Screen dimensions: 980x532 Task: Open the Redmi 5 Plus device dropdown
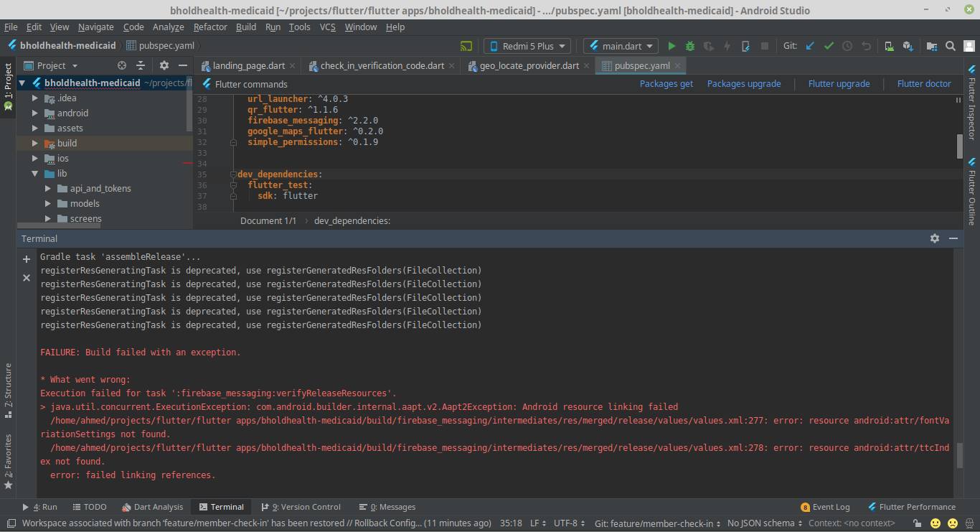[527, 46]
